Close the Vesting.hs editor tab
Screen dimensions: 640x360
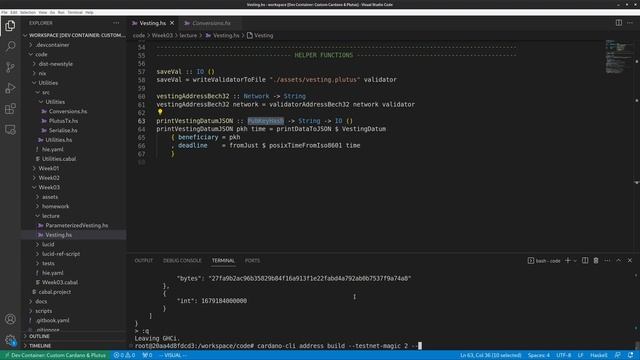pos(172,23)
